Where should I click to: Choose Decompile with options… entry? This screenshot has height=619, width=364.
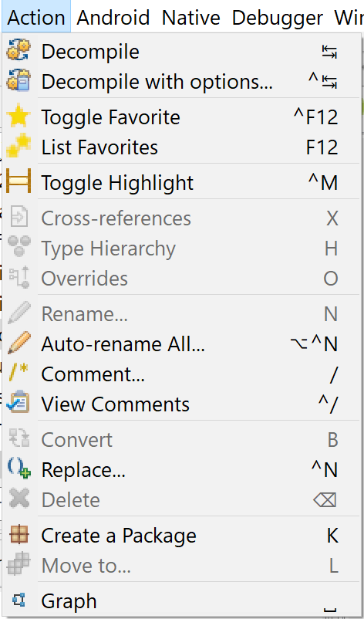[x=181, y=82]
